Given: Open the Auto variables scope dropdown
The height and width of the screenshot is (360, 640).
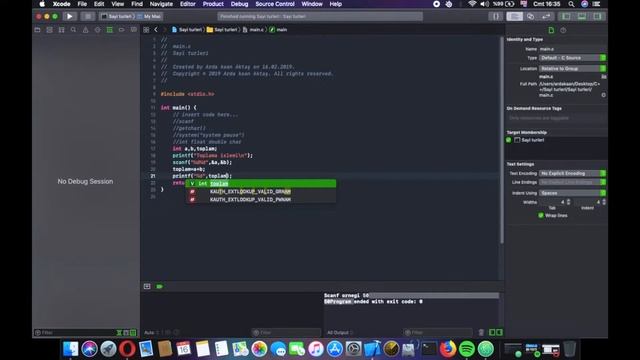Looking at the screenshot, I should click(x=151, y=332).
